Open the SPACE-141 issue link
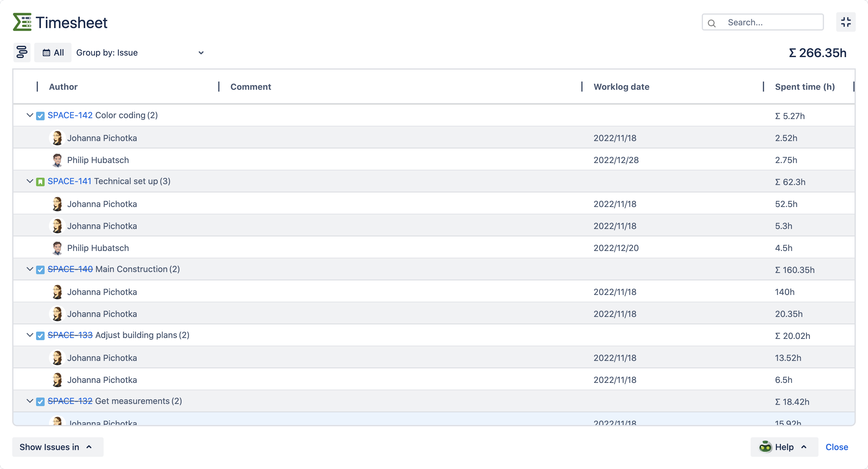The width and height of the screenshot is (868, 469). 69,181
